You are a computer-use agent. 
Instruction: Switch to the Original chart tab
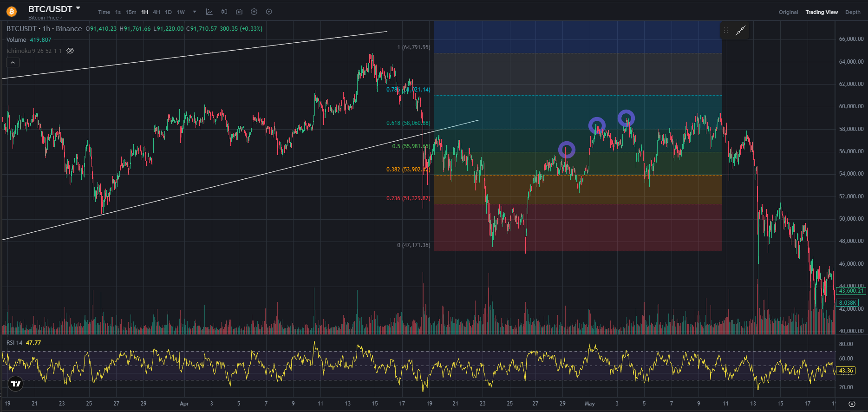(788, 12)
